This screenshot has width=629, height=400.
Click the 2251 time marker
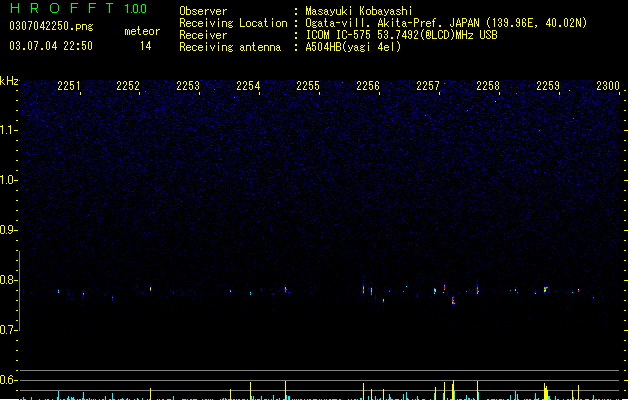click(69, 86)
